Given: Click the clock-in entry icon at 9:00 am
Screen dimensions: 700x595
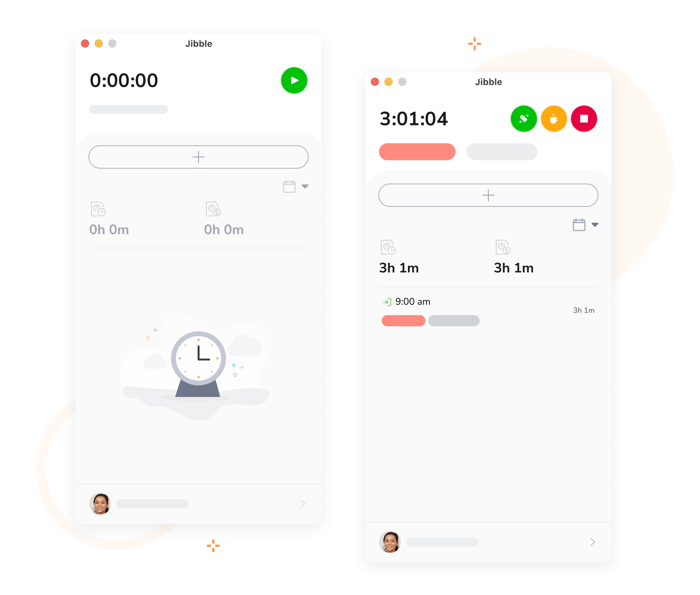Looking at the screenshot, I should pos(389,301).
